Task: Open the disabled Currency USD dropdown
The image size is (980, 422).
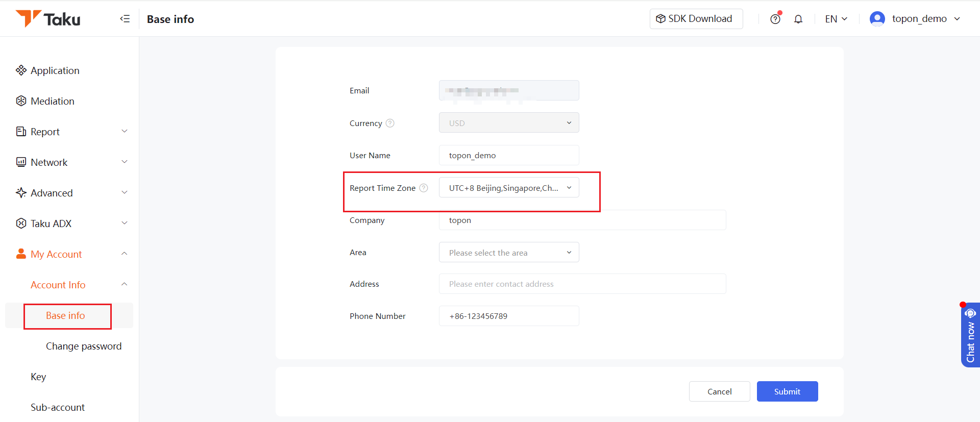Action: 509,123
